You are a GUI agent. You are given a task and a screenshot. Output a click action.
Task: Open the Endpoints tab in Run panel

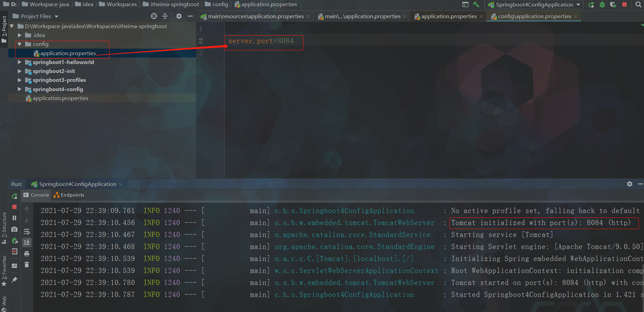pyautogui.click(x=69, y=195)
